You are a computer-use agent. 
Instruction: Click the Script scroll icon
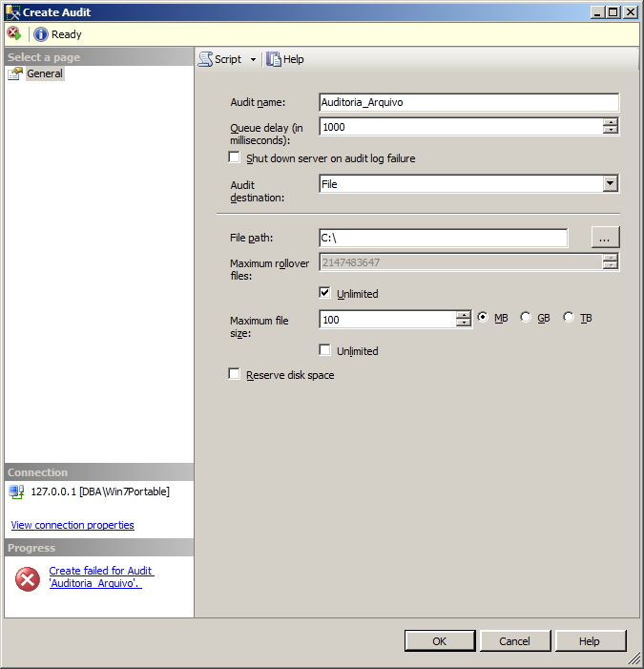coord(205,59)
